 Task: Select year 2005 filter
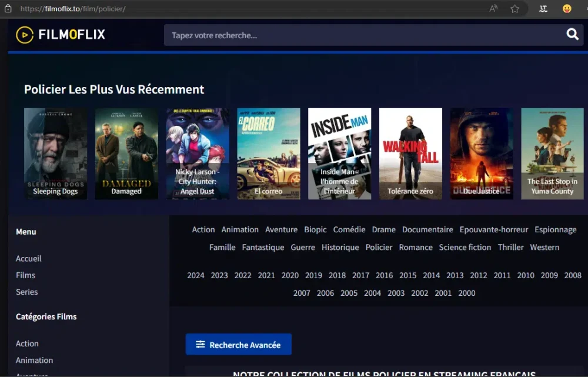[349, 293]
